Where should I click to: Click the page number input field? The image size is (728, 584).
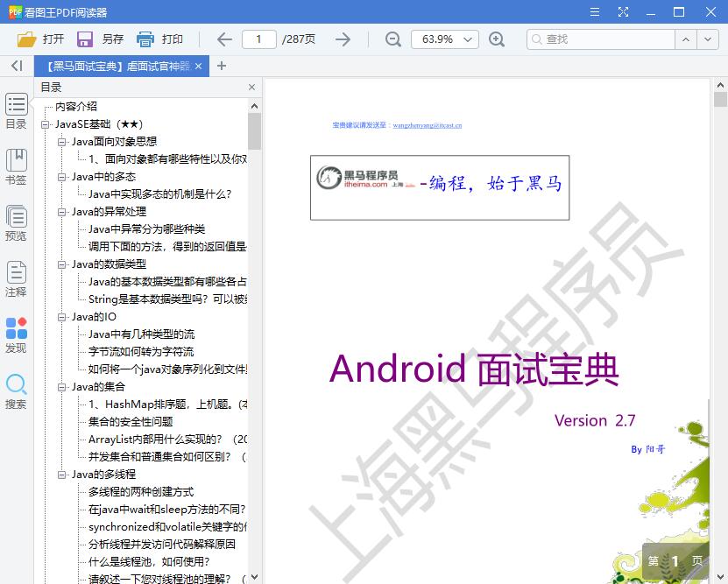click(259, 39)
